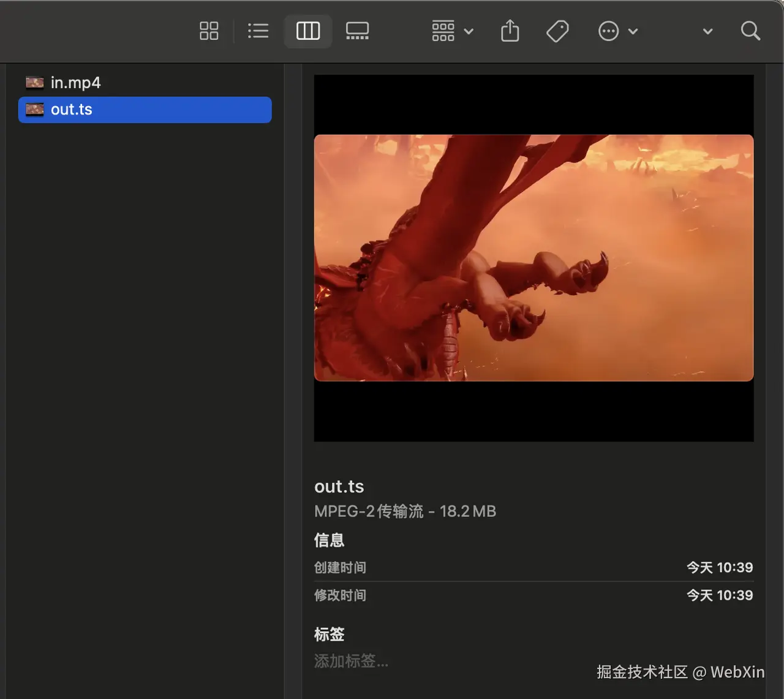Click the 创建时间 label
Image resolution: width=784 pixels, height=699 pixels.
340,567
